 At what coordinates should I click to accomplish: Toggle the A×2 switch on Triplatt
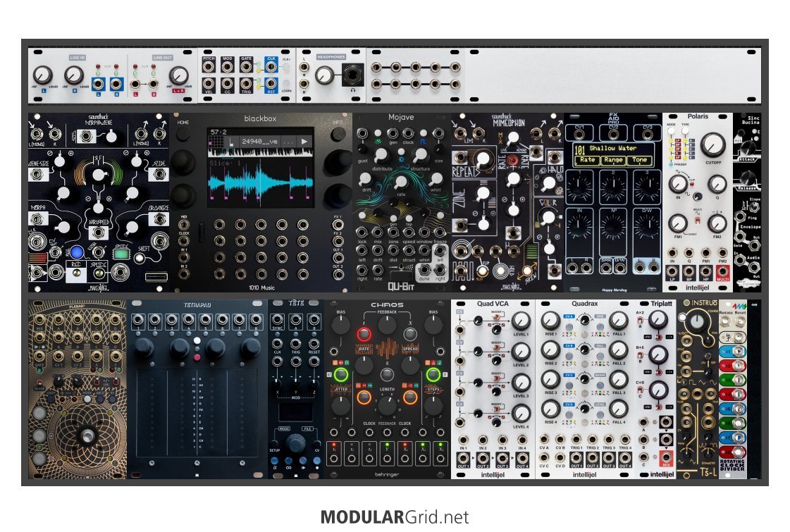640,319
